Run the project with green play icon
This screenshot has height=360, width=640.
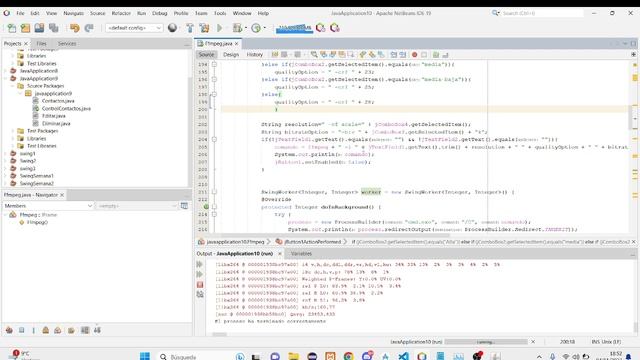click(220, 28)
